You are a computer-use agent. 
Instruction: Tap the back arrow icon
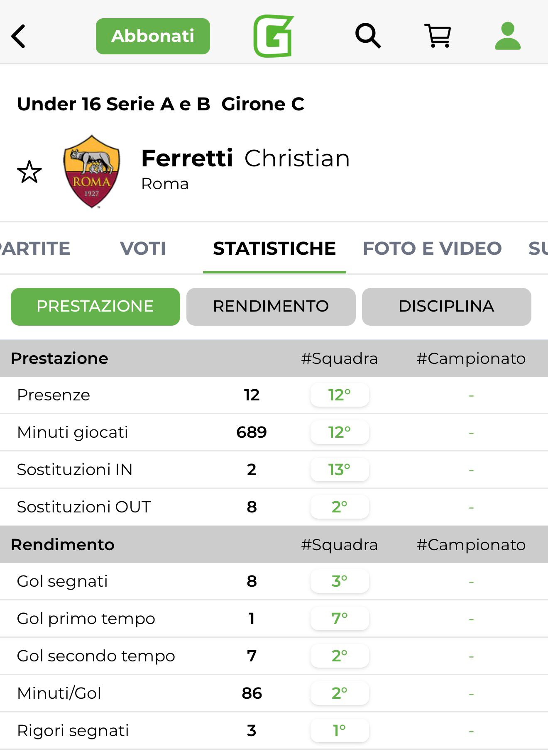tap(19, 37)
